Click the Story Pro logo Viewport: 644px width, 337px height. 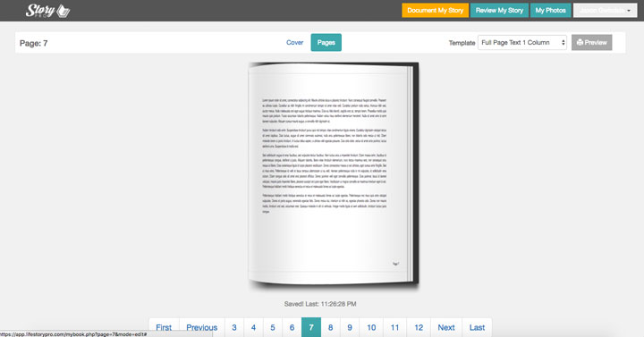(47, 10)
